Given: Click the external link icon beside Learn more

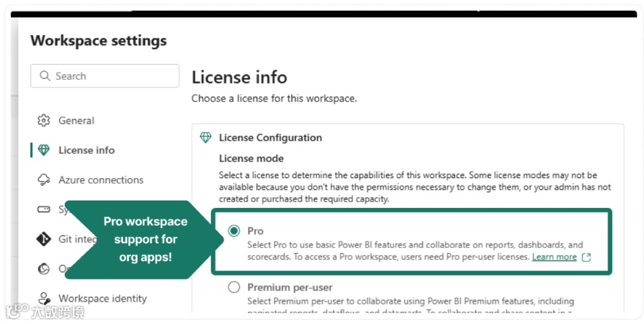Looking at the screenshot, I should (587, 257).
